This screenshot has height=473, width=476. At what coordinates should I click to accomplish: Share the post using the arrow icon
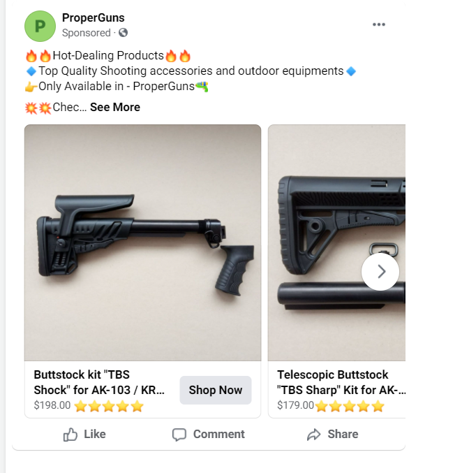(x=314, y=435)
